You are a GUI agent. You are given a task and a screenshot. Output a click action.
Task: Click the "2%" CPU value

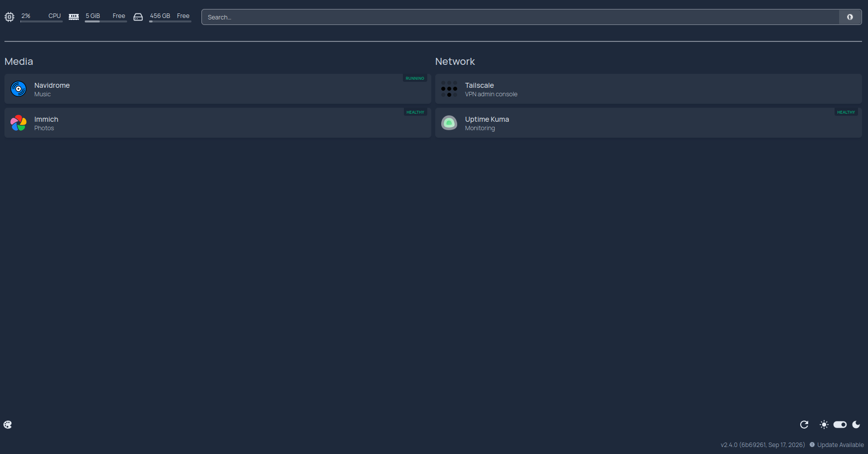[26, 16]
